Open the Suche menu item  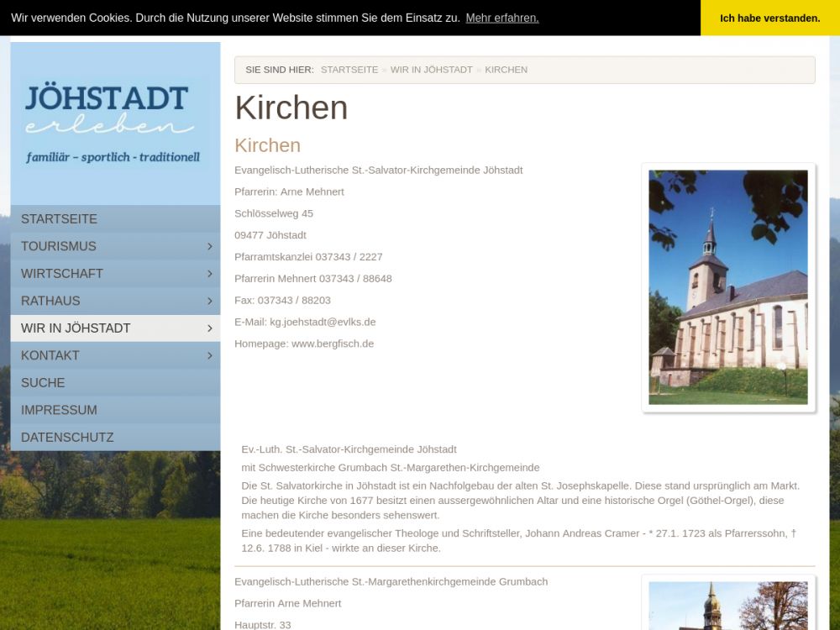[x=43, y=383]
